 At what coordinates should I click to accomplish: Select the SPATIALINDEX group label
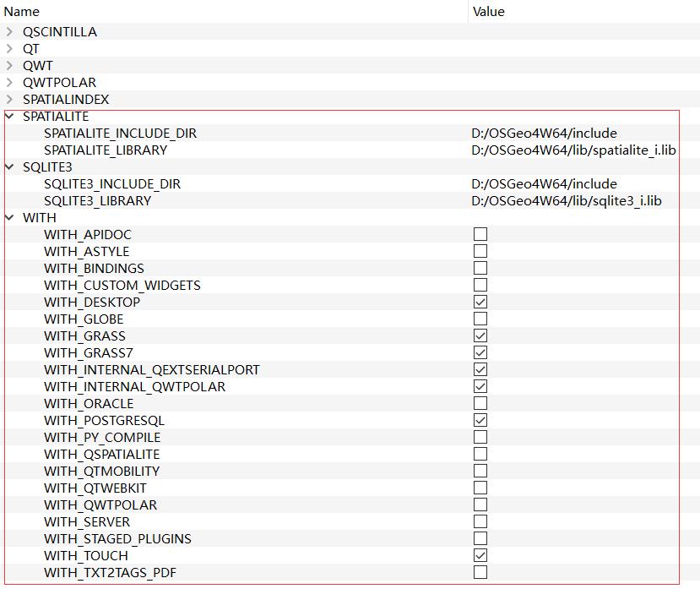point(66,99)
